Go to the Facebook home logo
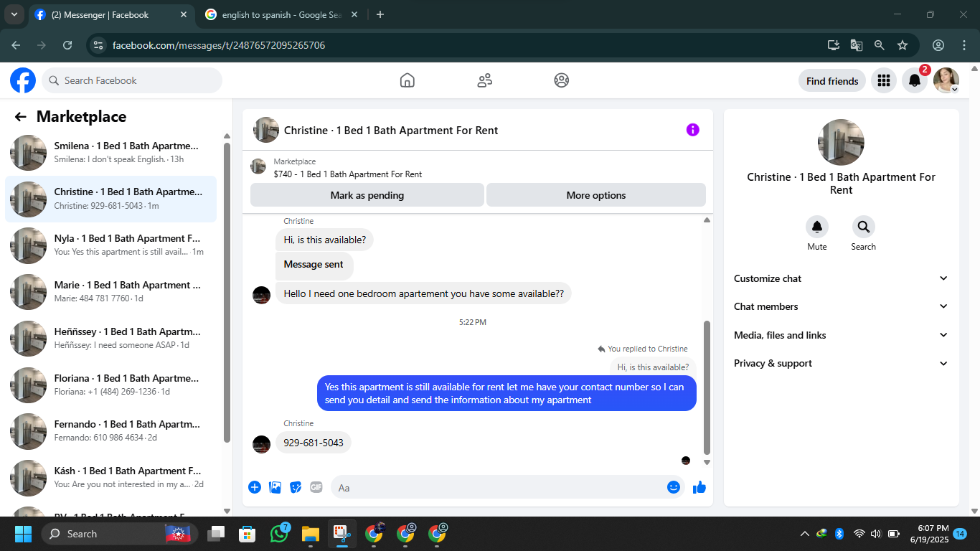Screen dimensions: 980x551 pyautogui.click(x=23, y=80)
